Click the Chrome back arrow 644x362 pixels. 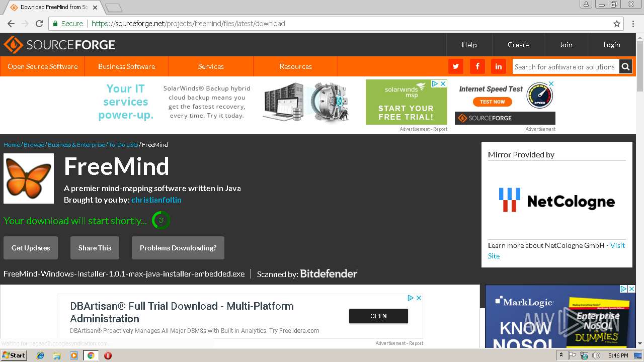coord(11,24)
